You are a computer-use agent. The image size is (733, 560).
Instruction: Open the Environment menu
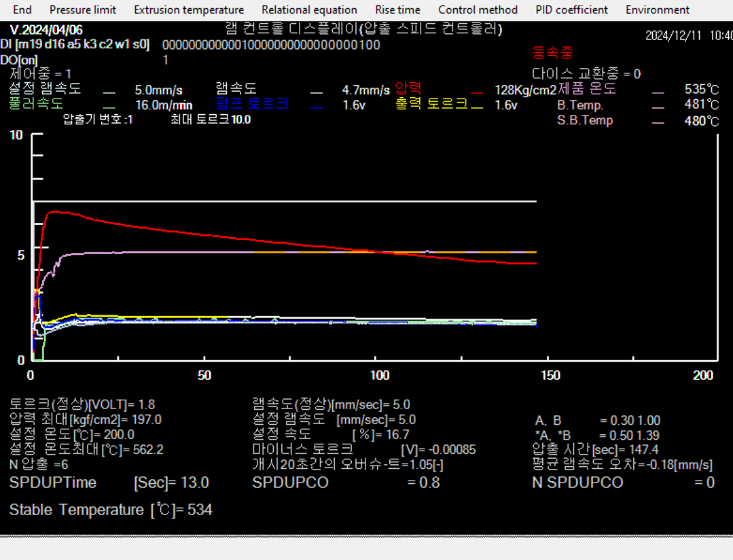(x=657, y=10)
